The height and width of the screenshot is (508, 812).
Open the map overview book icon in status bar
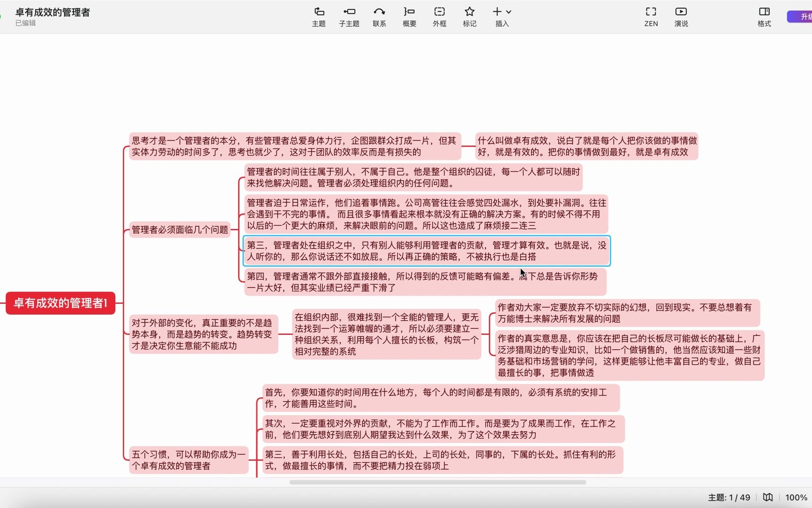(x=768, y=497)
